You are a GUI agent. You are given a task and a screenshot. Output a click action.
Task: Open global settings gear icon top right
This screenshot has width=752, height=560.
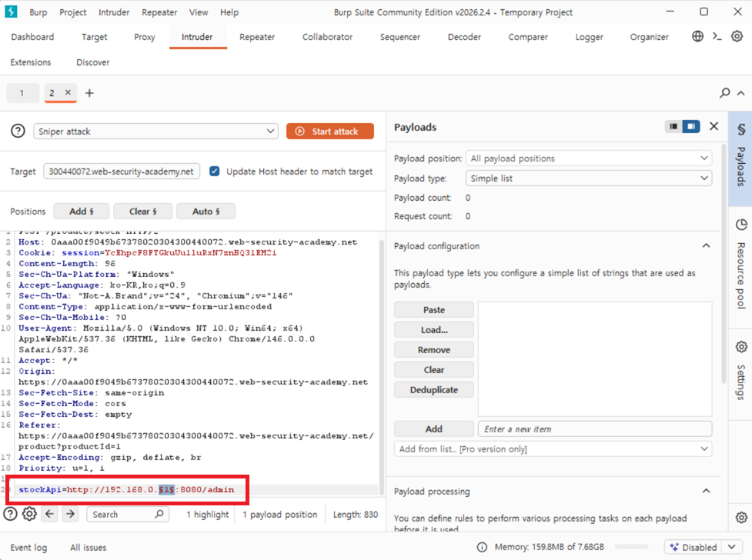737,36
